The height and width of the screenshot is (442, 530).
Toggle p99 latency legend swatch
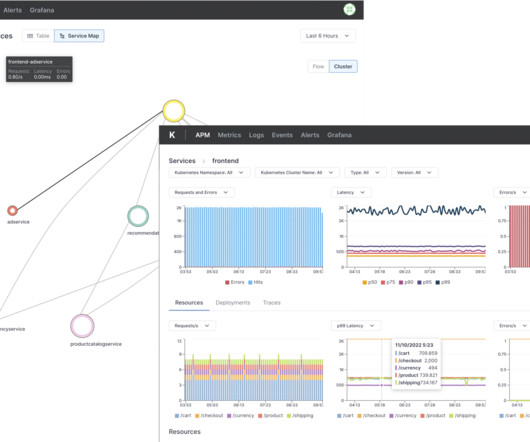pos(438,283)
